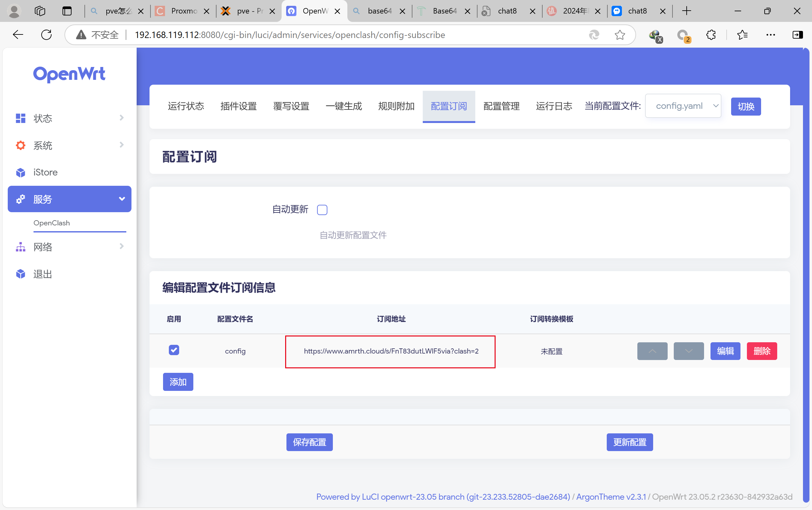Click the 切换 button
812x510 pixels.
coord(746,107)
